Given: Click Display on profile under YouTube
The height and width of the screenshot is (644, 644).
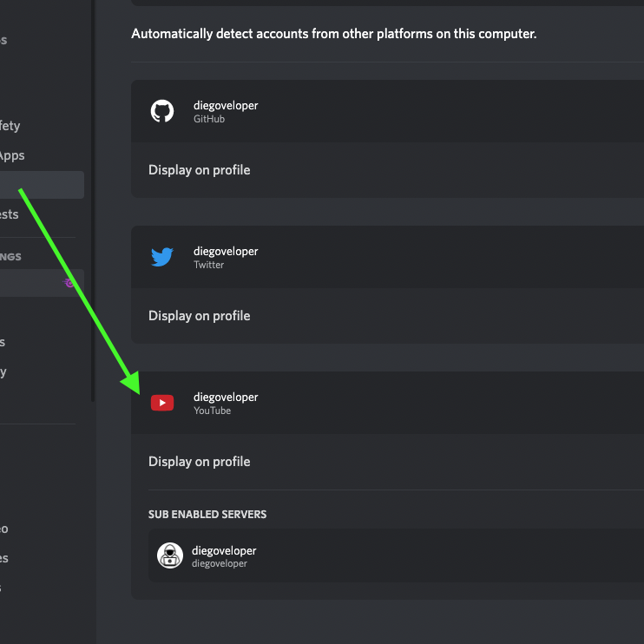Looking at the screenshot, I should (x=199, y=462).
